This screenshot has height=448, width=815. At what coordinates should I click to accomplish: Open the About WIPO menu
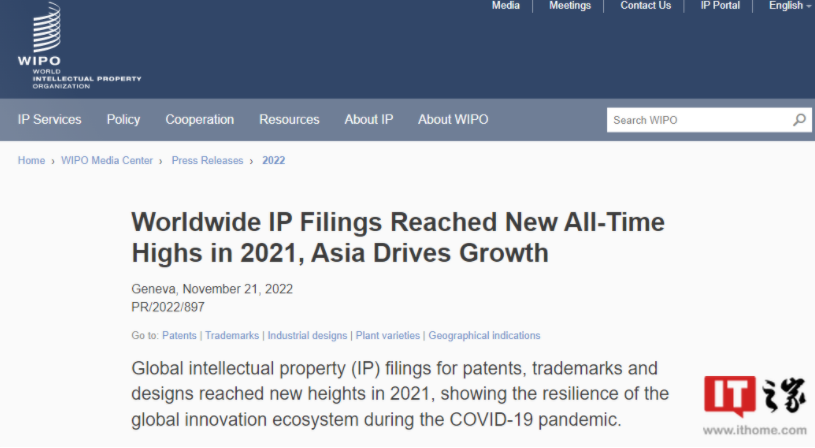tap(453, 120)
